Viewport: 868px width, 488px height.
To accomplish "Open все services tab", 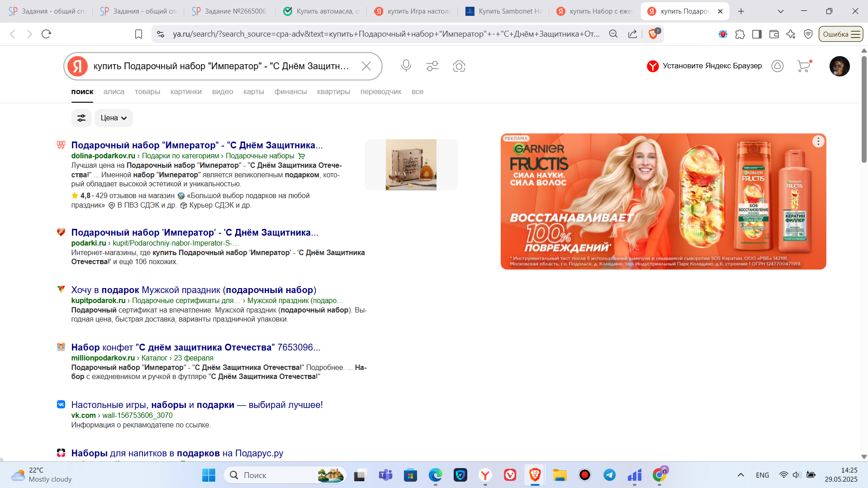I will (417, 91).
